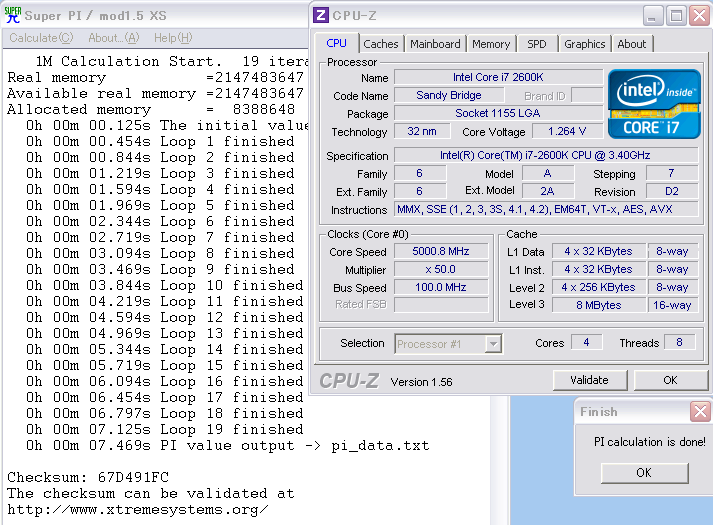Screen dimensions: 713x525
Task: Open the About tab in CPU-Z
Action: (632, 44)
